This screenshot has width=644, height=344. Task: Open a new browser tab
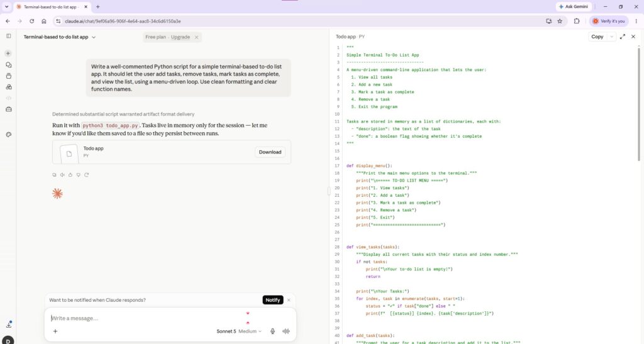(x=97, y=6)
